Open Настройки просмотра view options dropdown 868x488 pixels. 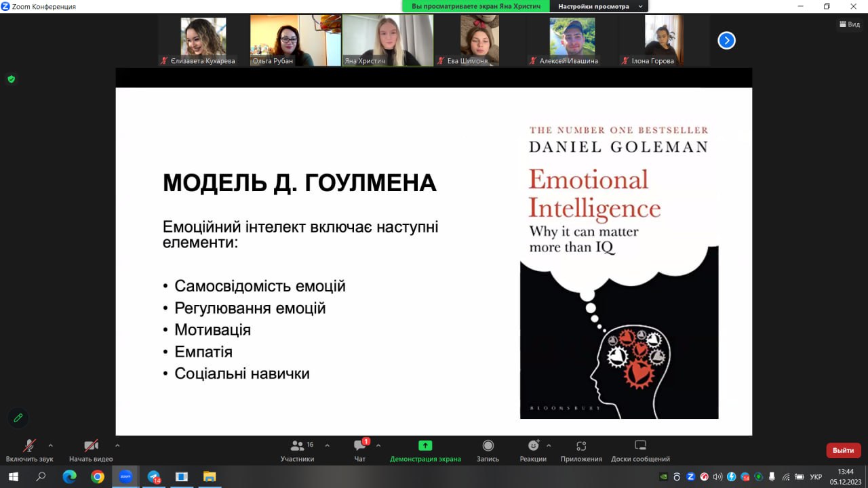(599, 6)
